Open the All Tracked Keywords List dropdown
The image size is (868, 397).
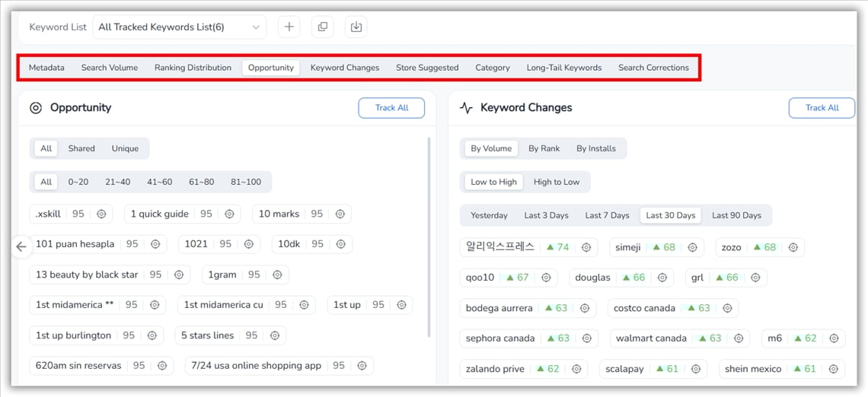coord(180,27)
